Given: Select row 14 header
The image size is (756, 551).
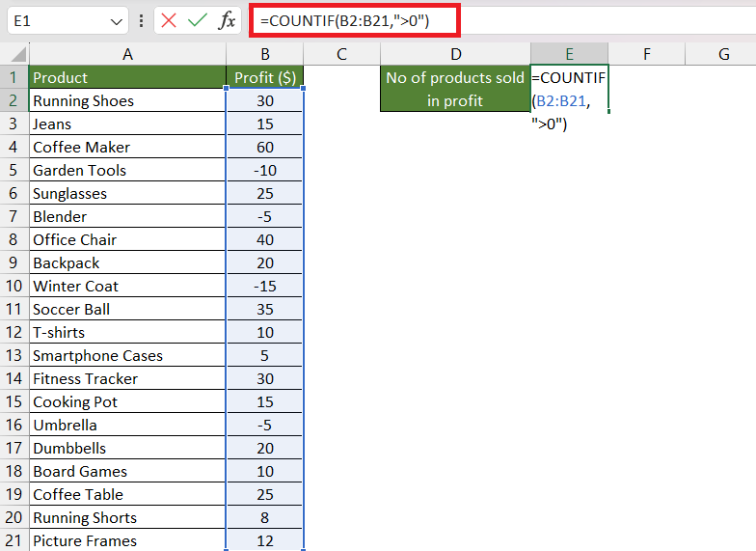Looking at the screenshot, I should [x=13, y=378].
